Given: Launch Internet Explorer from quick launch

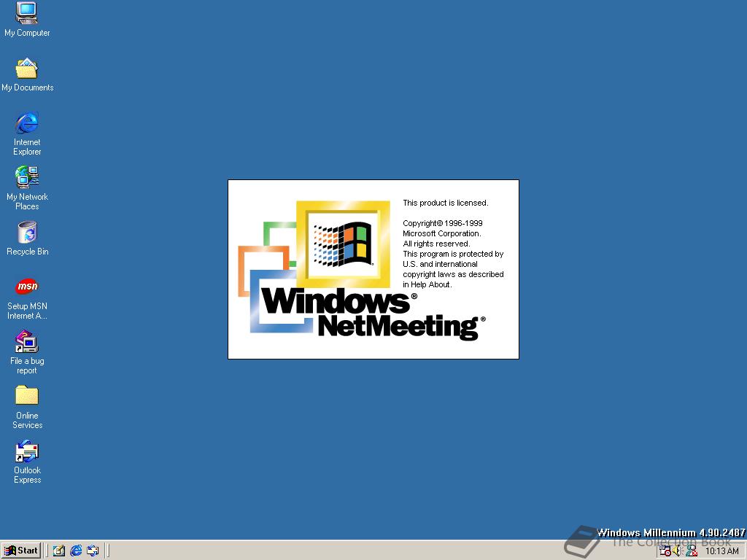Looking at the screenshot, I should click(x=76, y=551).
